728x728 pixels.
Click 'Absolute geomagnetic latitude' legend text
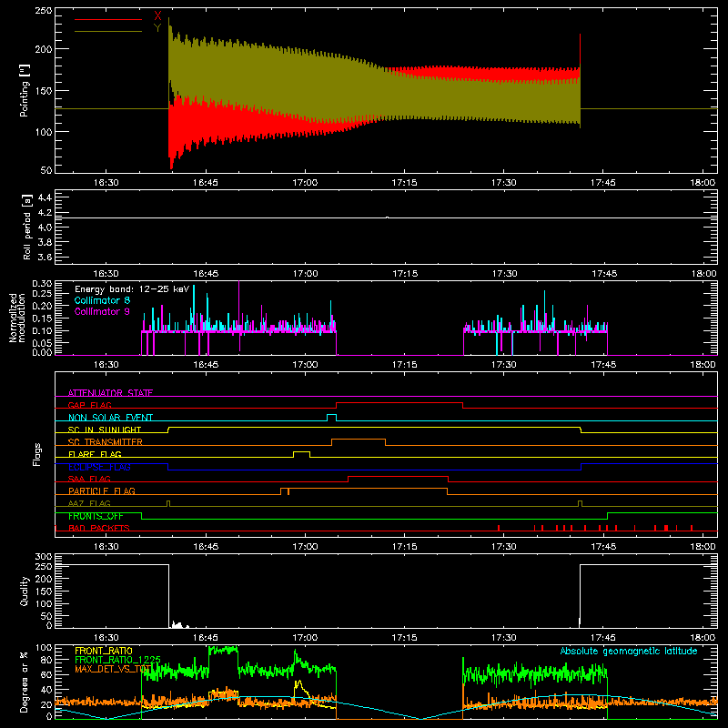(629, 651)
